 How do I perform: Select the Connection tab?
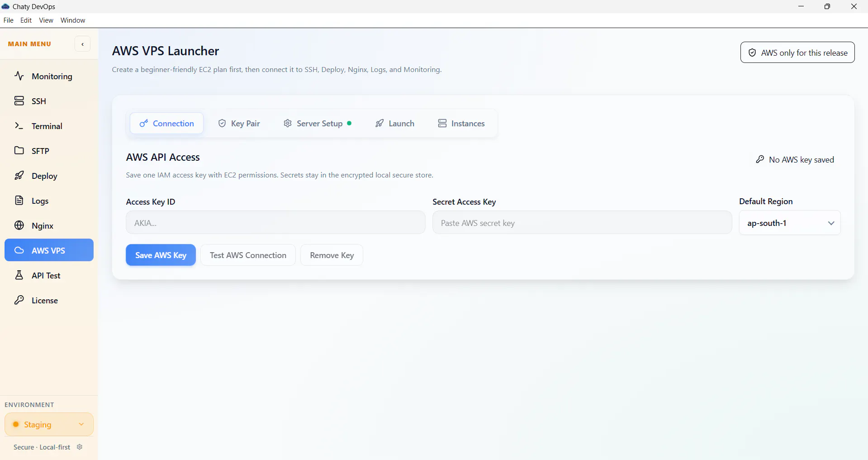pos(167,124)
